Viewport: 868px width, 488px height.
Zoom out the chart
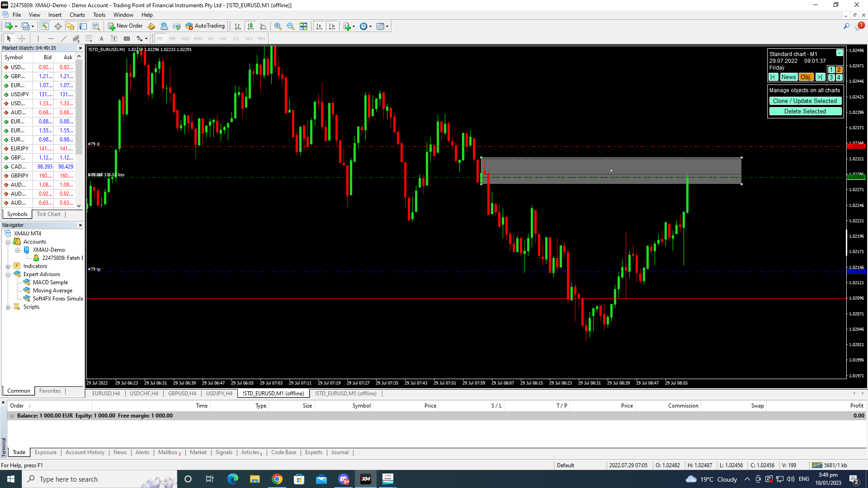pos(290,26)
